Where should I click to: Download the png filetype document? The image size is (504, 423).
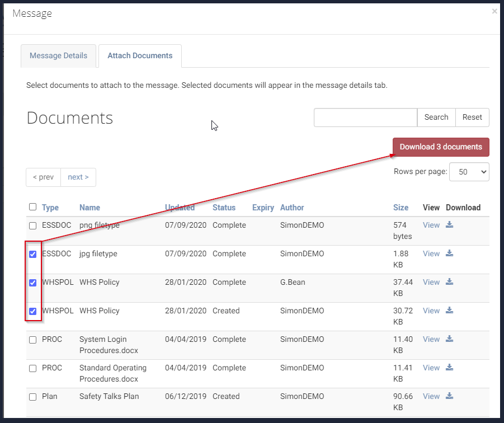(x=449, y=225)
